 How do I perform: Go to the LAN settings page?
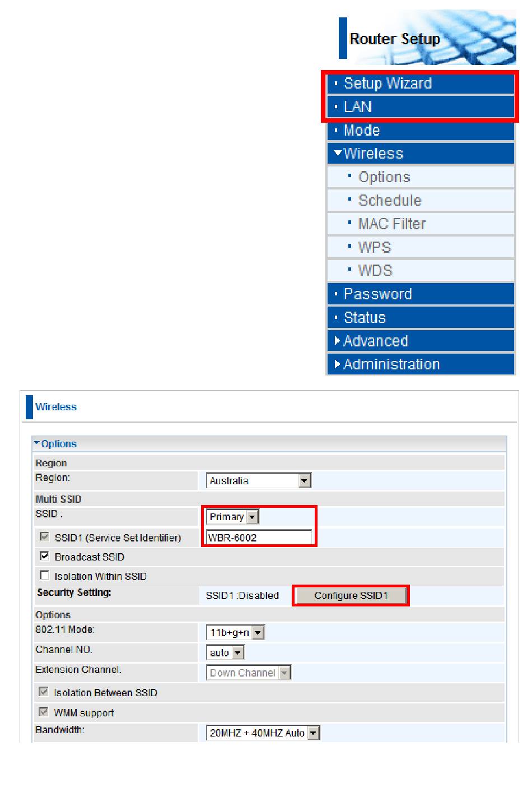[358, 107]
